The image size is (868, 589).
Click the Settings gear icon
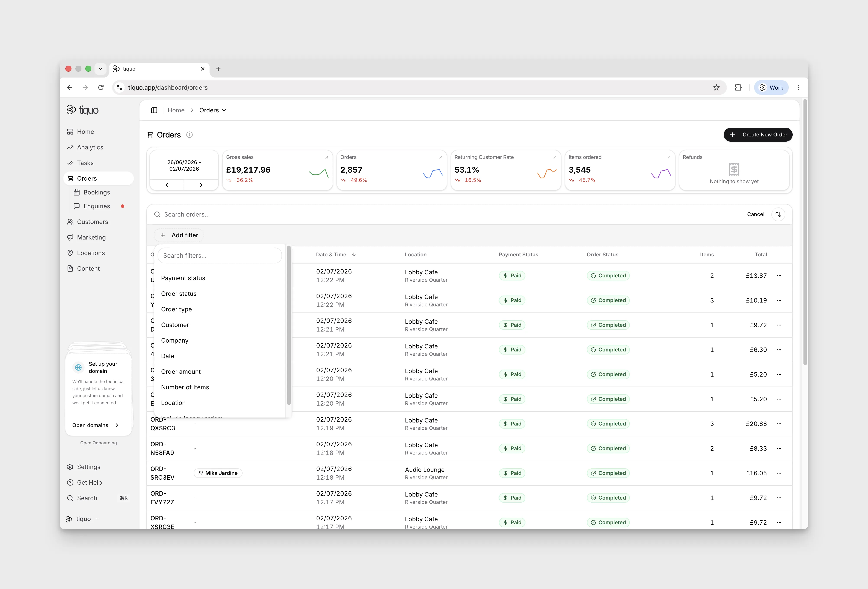(70, 467)
